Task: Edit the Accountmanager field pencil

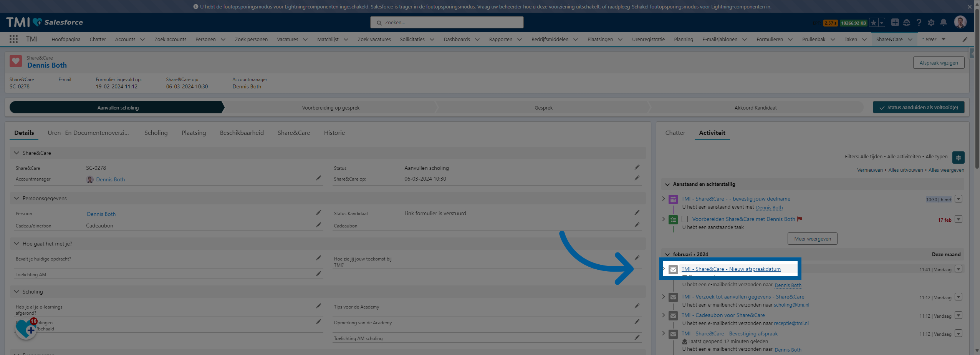Action: [318, 178]
